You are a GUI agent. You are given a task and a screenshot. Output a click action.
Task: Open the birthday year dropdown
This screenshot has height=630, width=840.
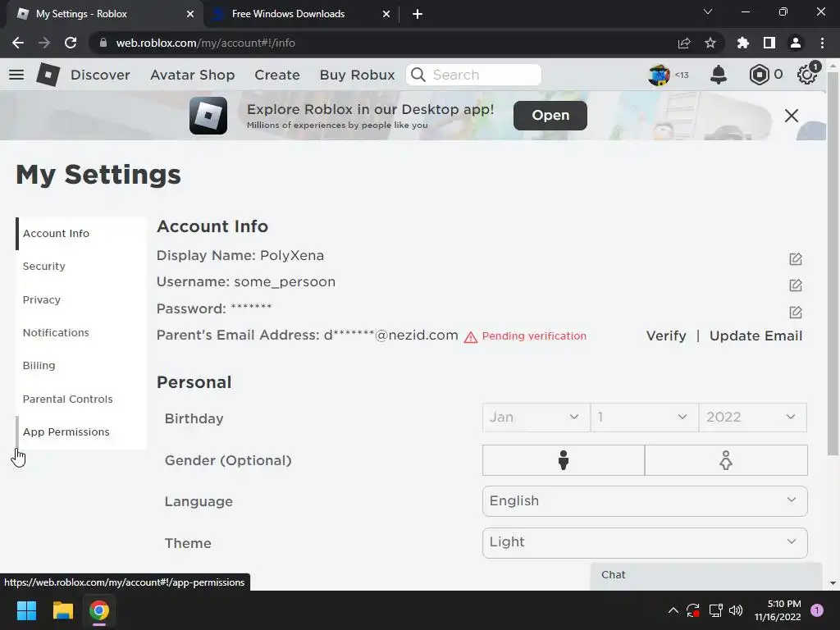tap(753, 418)
